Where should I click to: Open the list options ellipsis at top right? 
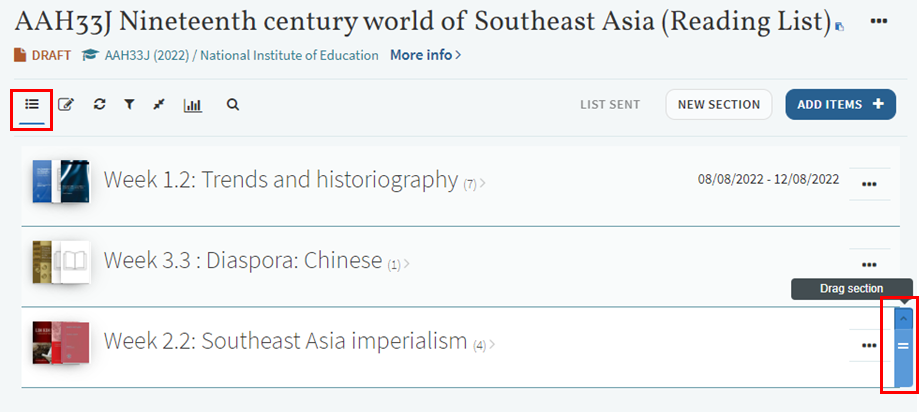[879, 21]
